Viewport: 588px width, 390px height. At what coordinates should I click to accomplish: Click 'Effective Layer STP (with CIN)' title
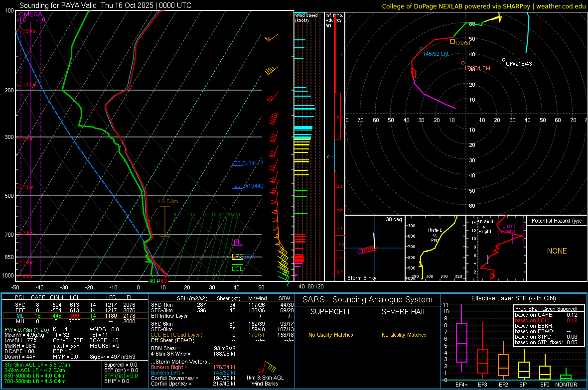pos(513,298)
